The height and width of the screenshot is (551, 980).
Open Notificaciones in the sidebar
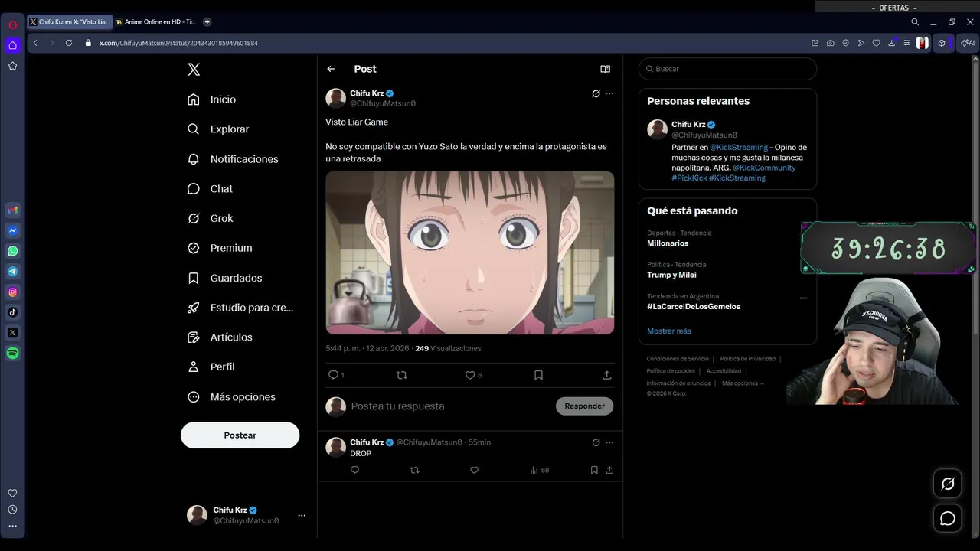(x=234, y=159)
